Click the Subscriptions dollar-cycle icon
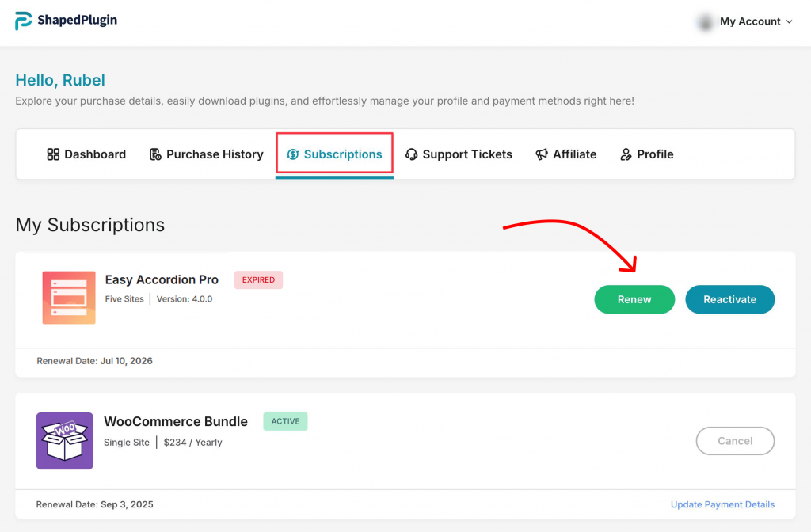 point(293,154)
